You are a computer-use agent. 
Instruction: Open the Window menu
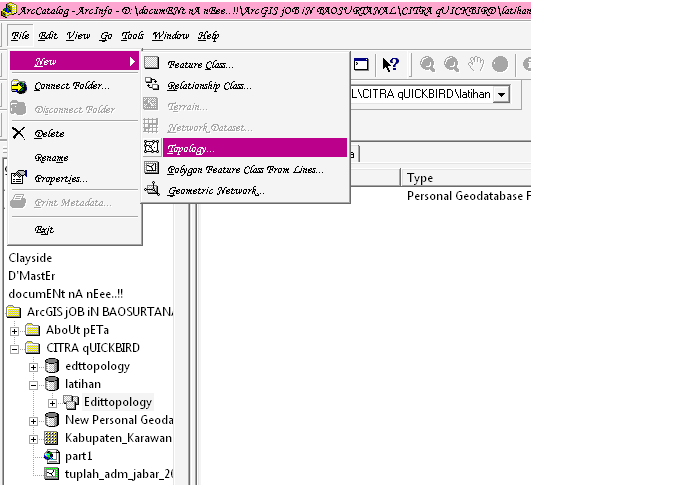coord(171,36)
